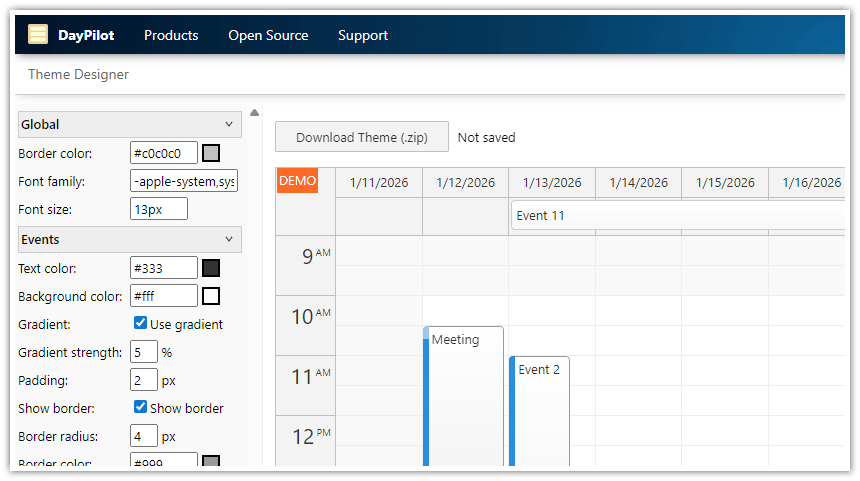Click the scroll up arrow of sidebar
Image resolution: width=860 pixels, height=481 pixels.
(254, 113)
